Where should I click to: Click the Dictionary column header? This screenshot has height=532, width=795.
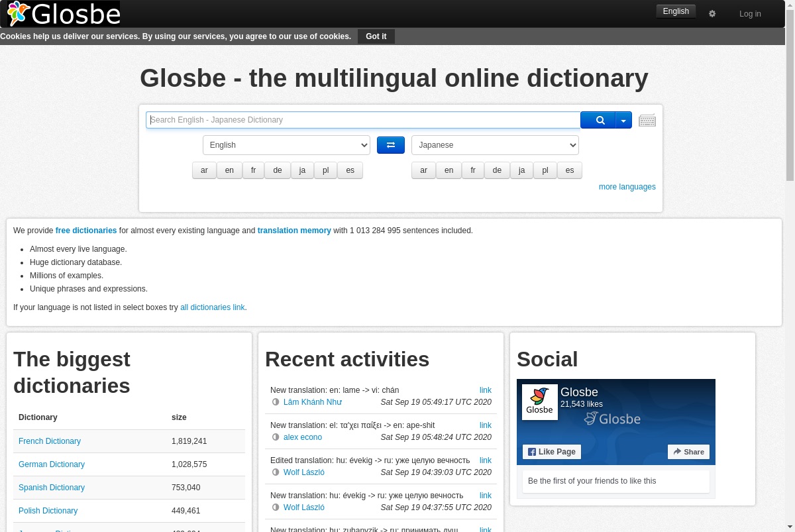point(38,417)
